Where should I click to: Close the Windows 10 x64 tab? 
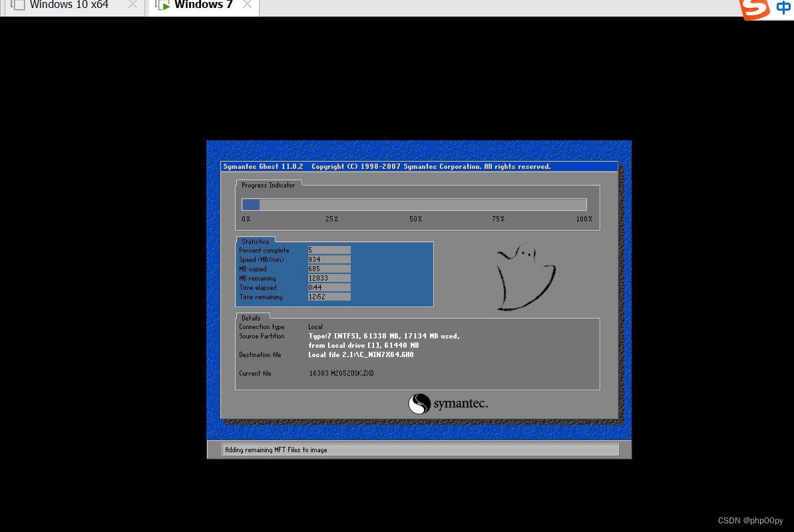[132, 5]
